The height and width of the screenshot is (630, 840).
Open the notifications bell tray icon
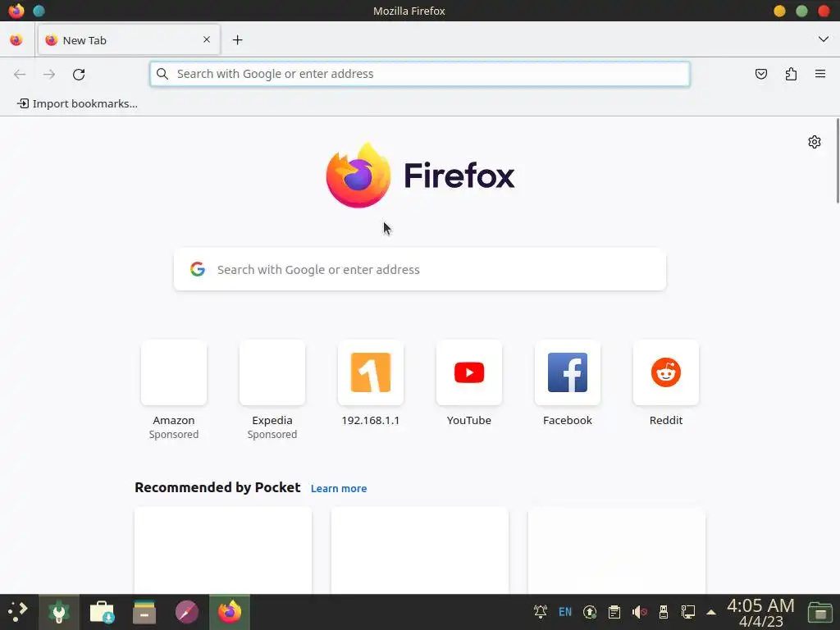tap(540, 611)
